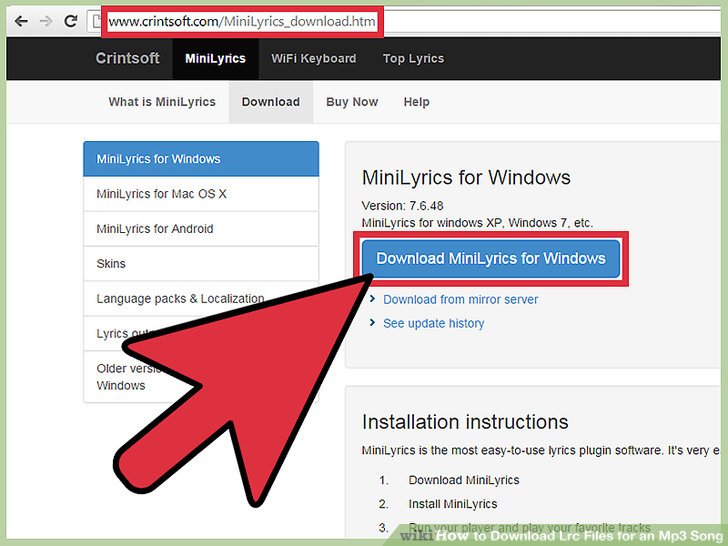Click the Installation instructions heading
Image resolution: width=728 pixels, height=546 pixels.
465,422
